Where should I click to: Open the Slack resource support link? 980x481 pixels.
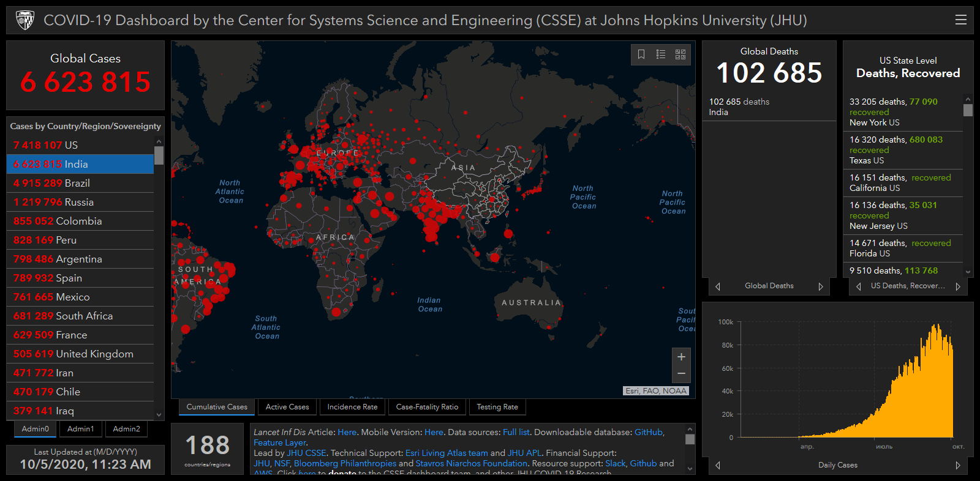616,463
